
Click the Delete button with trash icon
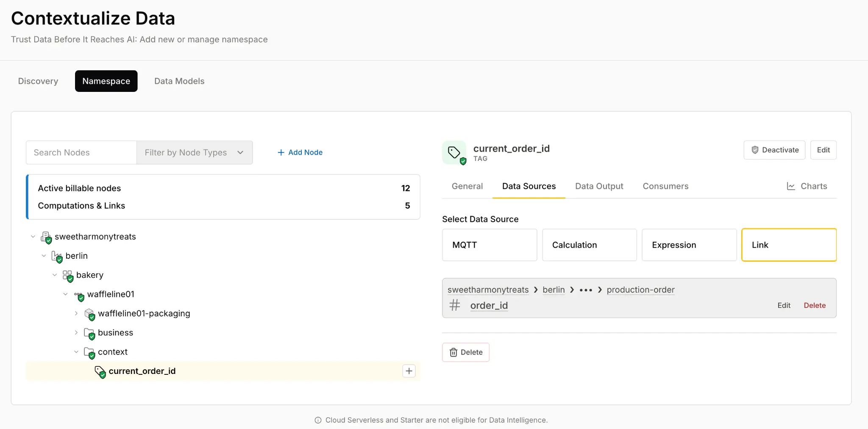(466, 352)
